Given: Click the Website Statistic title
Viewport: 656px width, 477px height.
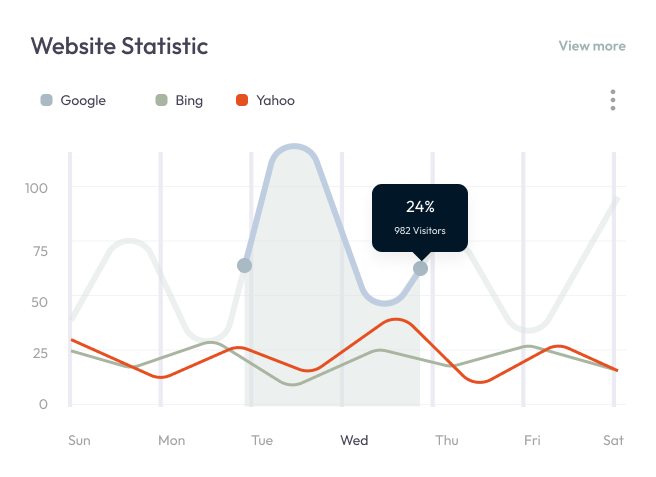Looking at the screenshot, I should 119,46.
